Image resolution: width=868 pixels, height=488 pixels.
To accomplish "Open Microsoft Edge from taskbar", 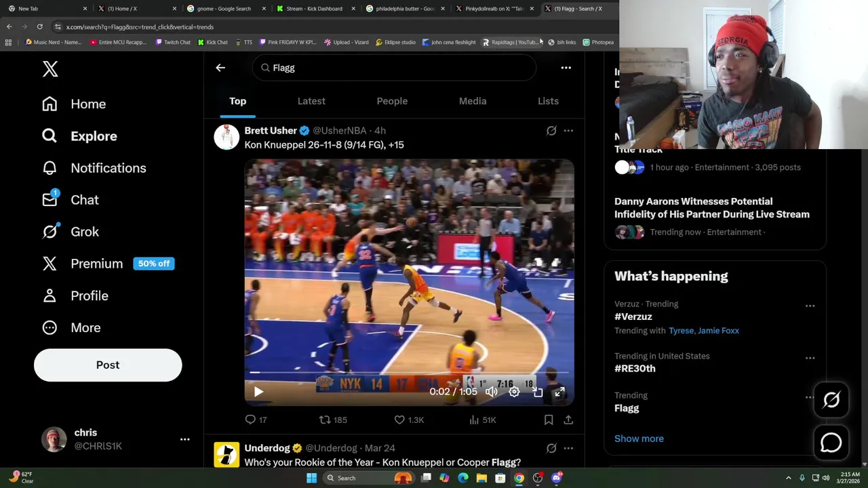I will (463, 478).
